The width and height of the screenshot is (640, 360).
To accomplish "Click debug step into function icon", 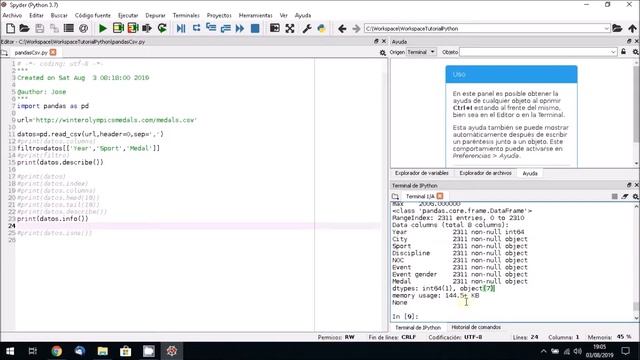I will click(x=211, y=28).
